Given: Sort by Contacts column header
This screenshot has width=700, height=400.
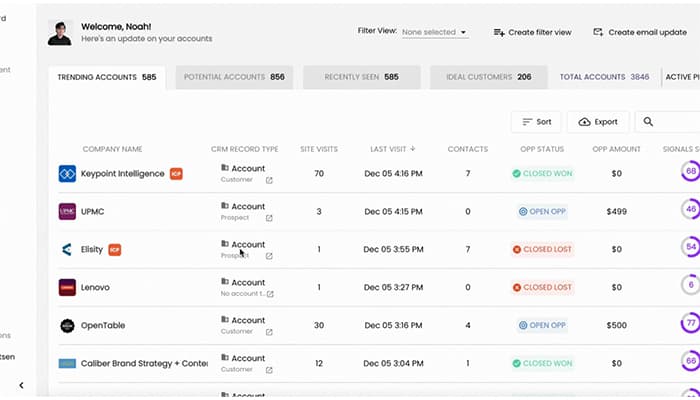Looking at the screenshot, I should (x=467, y=149).
